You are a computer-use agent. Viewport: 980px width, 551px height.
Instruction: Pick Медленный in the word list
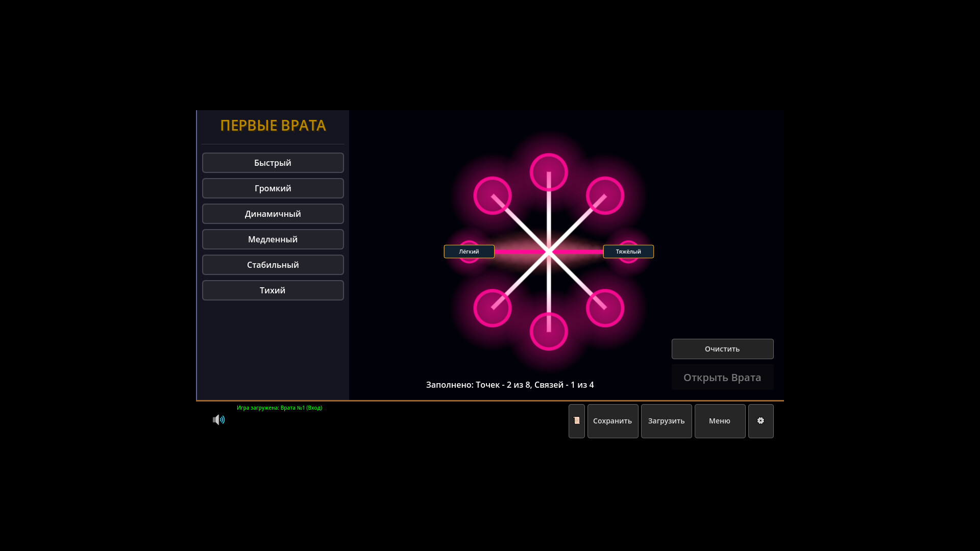[273, 239]
